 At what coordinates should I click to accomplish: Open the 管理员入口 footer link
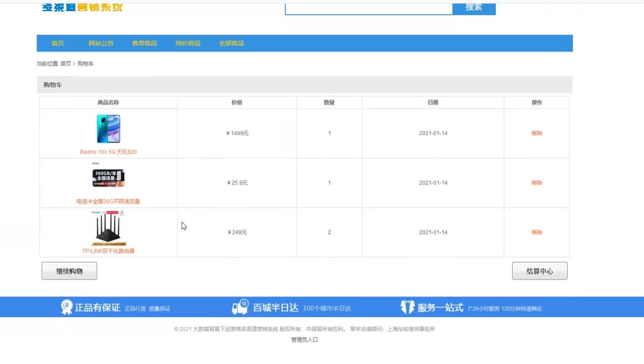(304, 340)
